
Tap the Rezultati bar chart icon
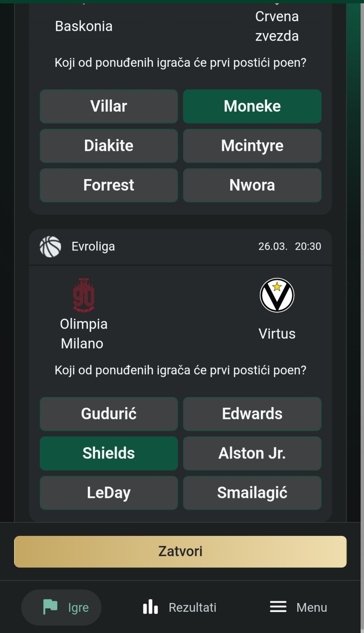[x=150, y=607]
